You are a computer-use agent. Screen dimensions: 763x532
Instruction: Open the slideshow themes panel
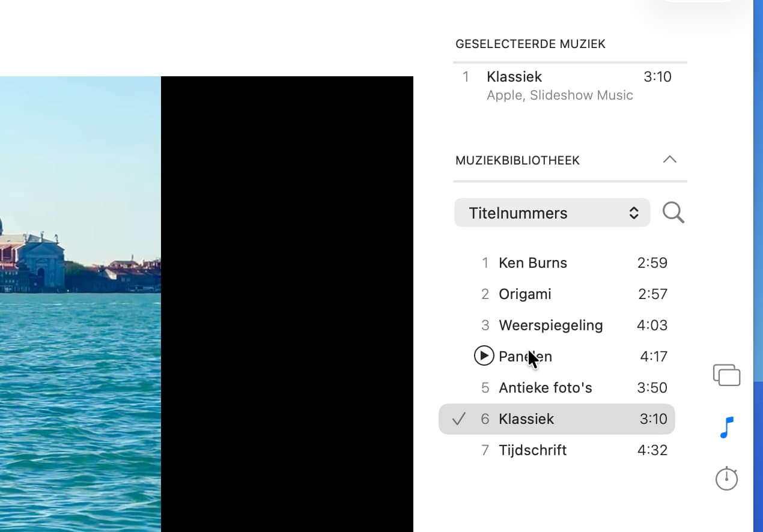point(726,375)
